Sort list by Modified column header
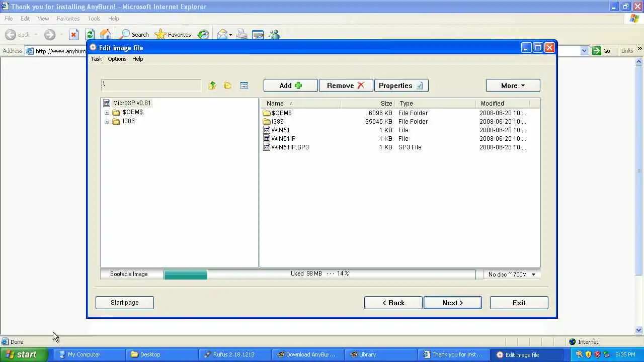 503,104
